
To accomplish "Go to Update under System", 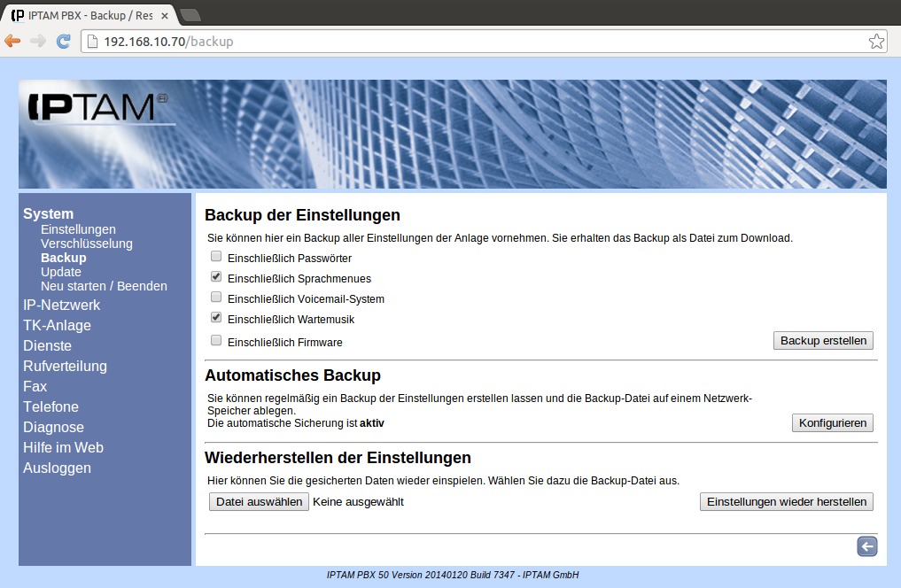I will tap(60, 272).
